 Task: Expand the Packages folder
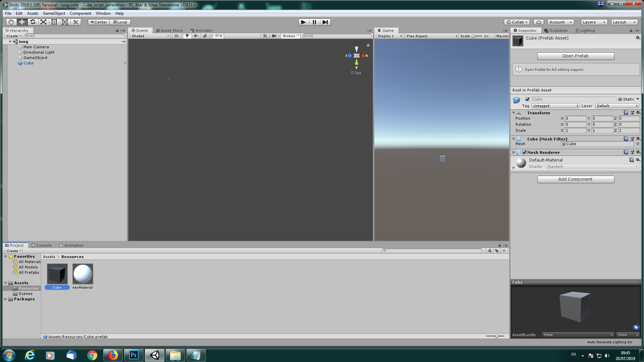pyautogui.click(x=6, y=299)
